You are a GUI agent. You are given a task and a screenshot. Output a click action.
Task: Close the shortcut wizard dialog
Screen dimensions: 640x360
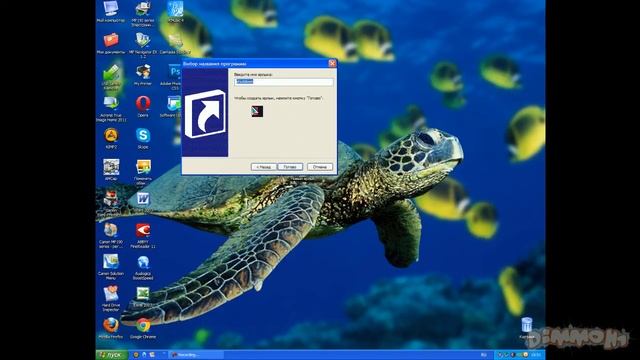pyautogui.click(x=332, y=63)
